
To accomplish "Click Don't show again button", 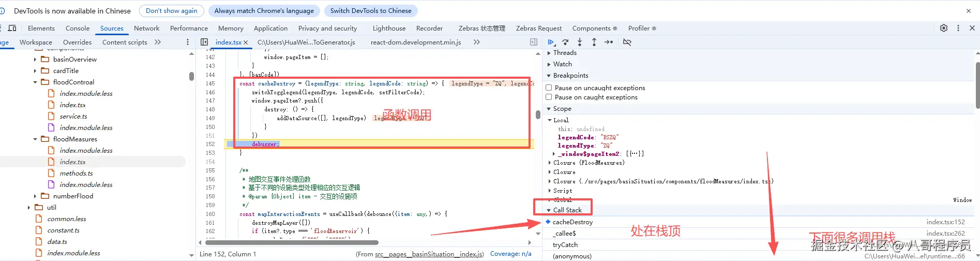I will [171, 10].
